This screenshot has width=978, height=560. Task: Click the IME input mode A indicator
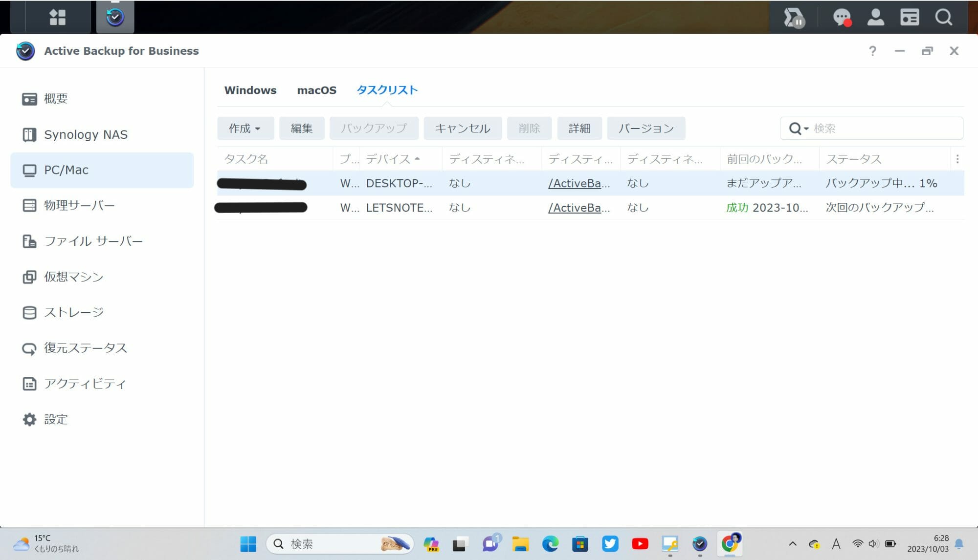click(836, 544)
